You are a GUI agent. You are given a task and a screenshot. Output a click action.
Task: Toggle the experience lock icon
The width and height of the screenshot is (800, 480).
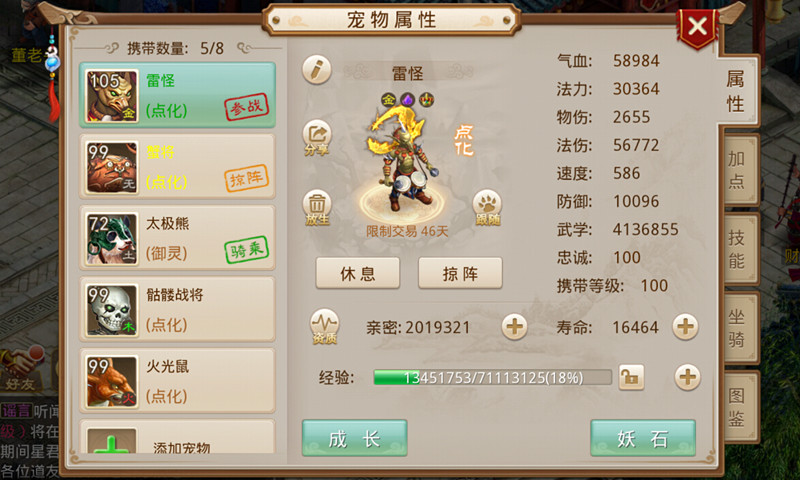tap(631, 377)
